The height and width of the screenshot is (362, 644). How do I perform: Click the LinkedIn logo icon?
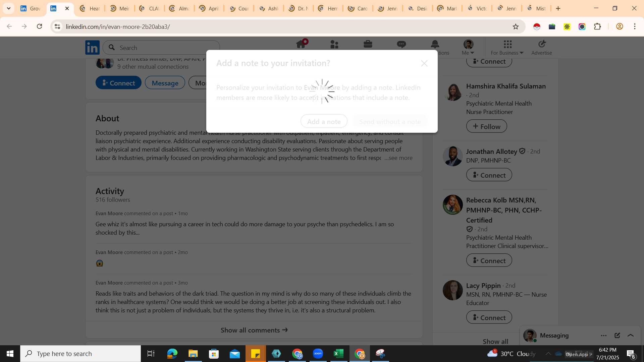click(92, 47)
